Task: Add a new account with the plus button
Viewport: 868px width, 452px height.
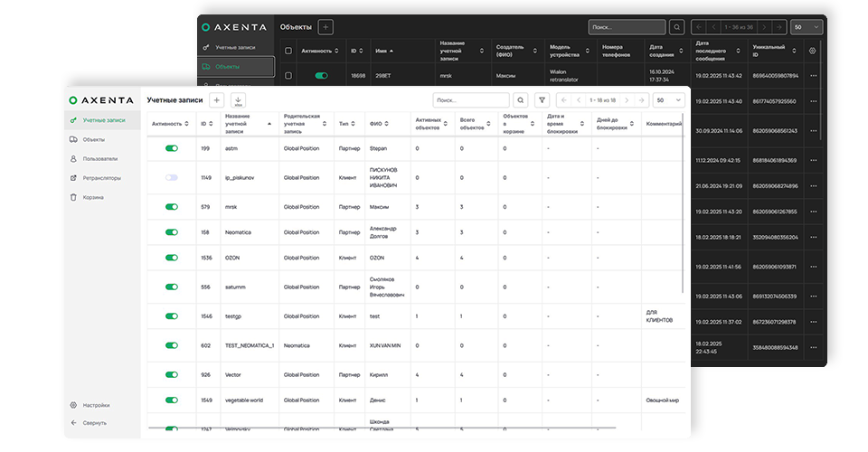Action: pyautogui.click(x=217, y=100)
